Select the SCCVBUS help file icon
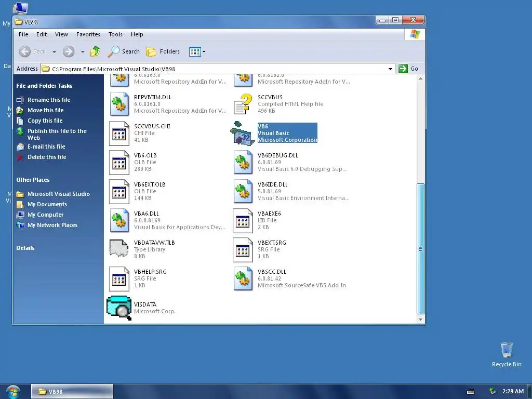 pos(243,104)
